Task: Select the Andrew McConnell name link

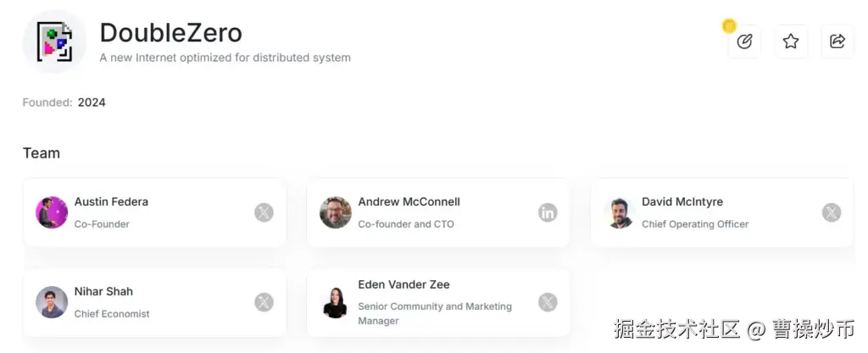Action: [409, 202]
